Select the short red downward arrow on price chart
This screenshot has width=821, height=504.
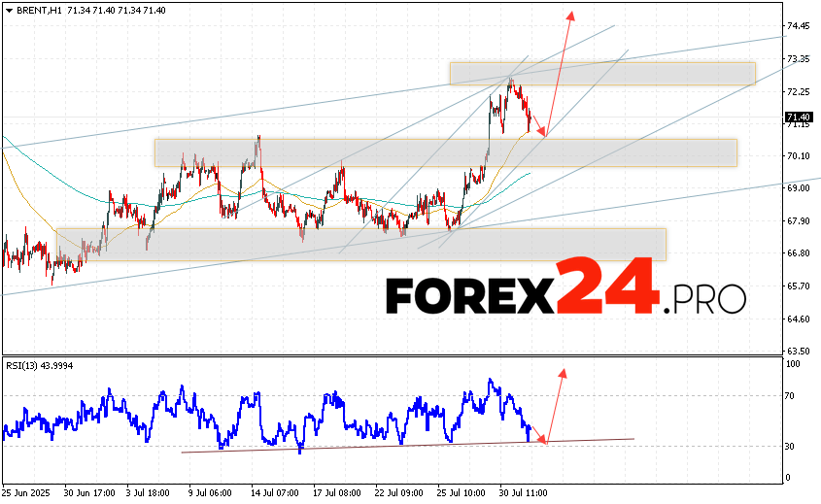coord(538,126)
